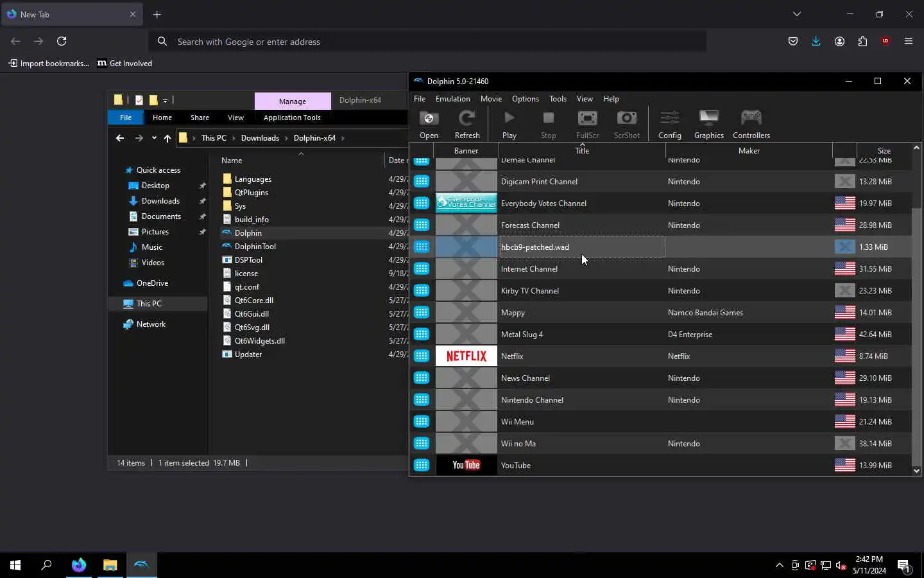
Task: Select the Languages folder in Explorer
Action: pos(253,179)
